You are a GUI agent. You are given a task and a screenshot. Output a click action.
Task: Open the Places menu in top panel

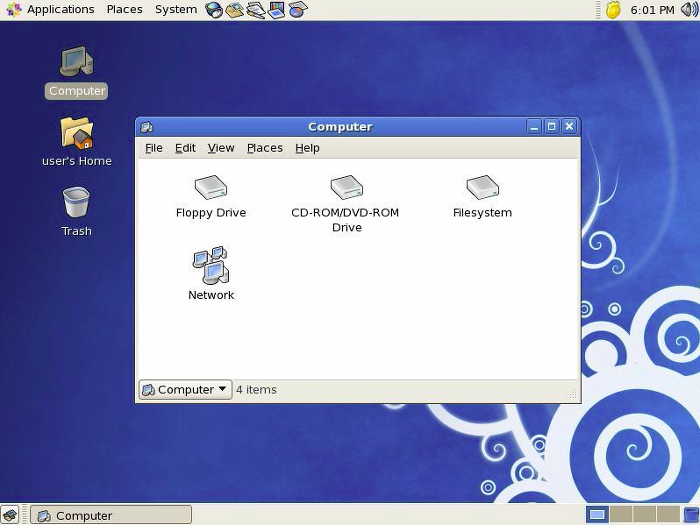[x=125, y=9]
